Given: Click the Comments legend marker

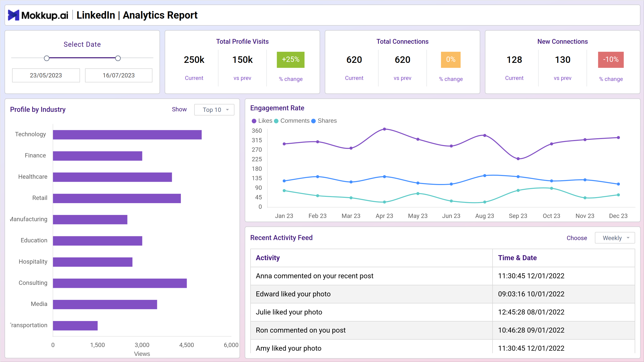Looking at the screenshot, I should [x=276, y=121].
